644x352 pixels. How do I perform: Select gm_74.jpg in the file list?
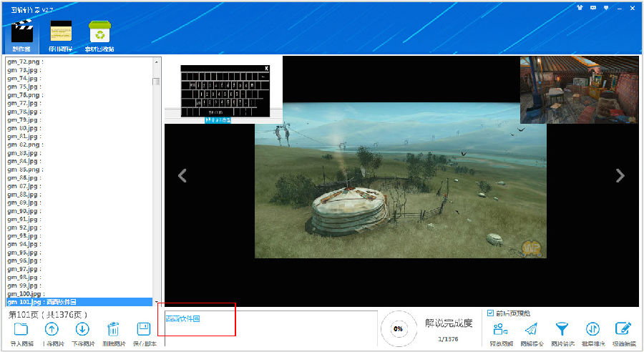[24, 79]
